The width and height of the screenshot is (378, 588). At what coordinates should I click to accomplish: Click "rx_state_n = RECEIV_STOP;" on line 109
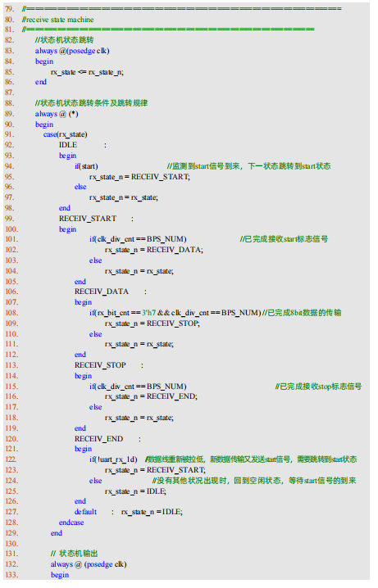(153, 323)
